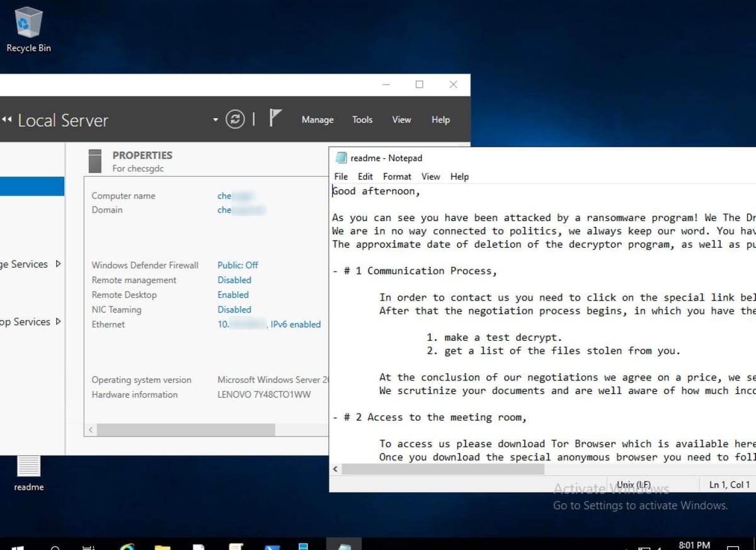The height and width of the screenshot is (550, 756).
Task: Click the Remote Desktop 'Enabled' link
Action: point(233,295)
